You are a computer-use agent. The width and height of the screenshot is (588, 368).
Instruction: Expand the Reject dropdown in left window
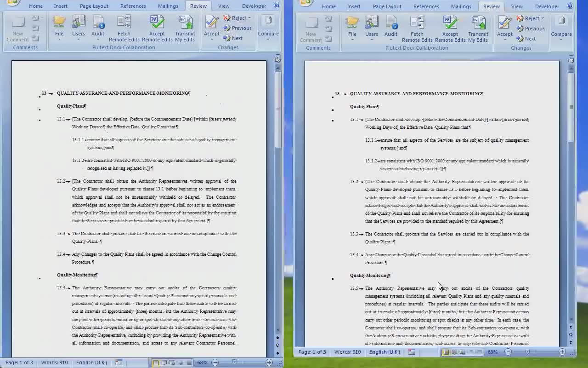tap(249, 18)
